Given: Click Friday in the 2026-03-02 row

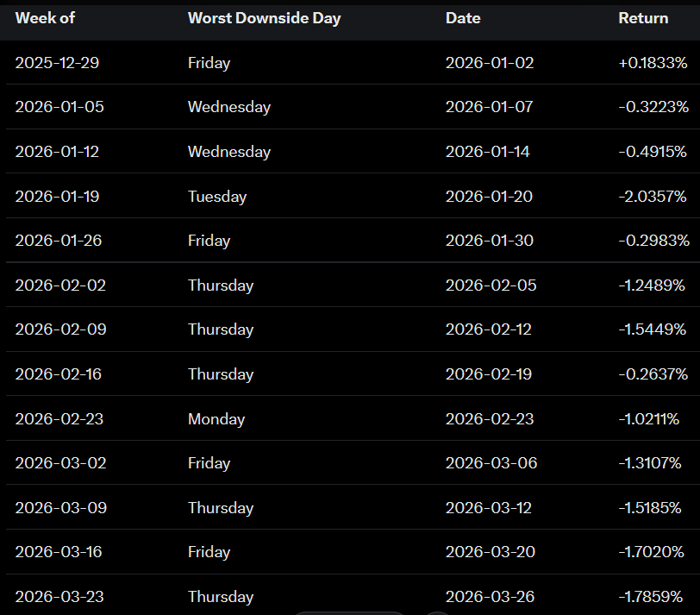Looking at the screenshot, I should pos(209,462).
